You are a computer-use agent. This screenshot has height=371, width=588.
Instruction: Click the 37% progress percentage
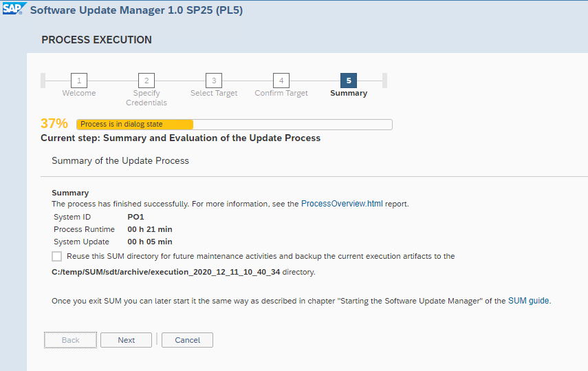pos(54,124)
